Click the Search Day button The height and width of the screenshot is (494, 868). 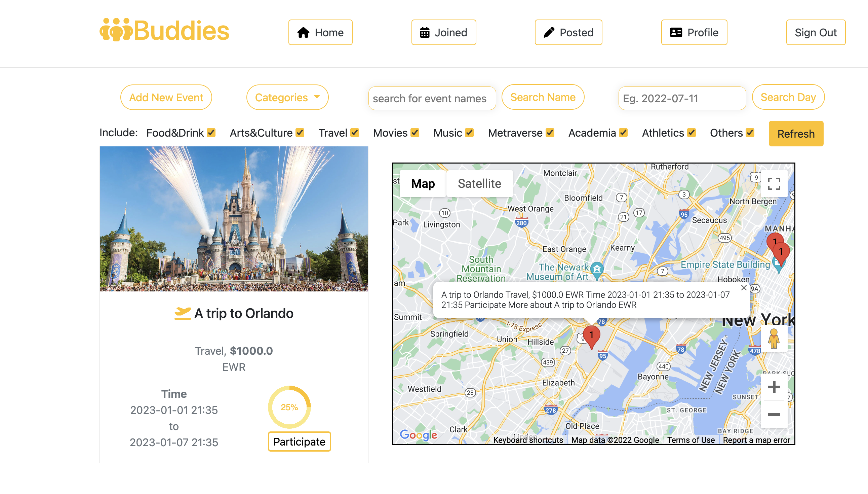coord(788,97)
